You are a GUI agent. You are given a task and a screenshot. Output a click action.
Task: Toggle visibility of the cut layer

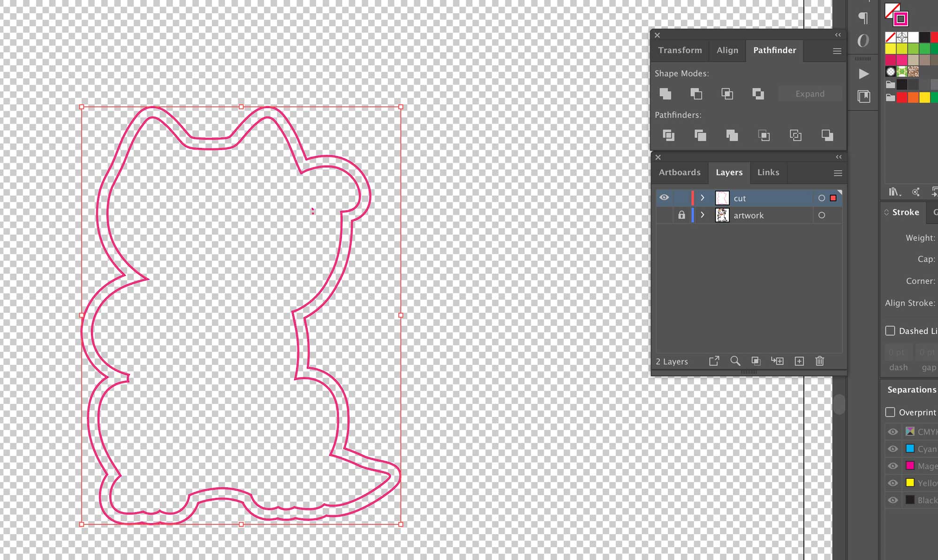665,198
